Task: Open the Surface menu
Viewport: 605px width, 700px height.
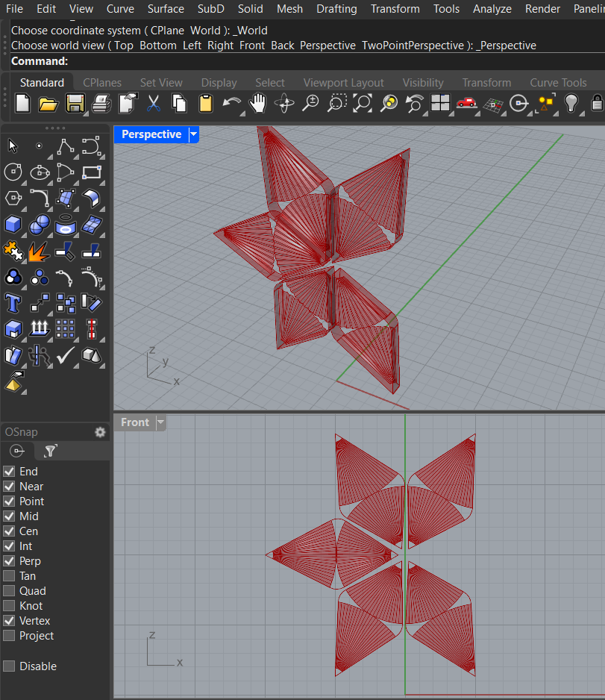Action: coord(166,9)
